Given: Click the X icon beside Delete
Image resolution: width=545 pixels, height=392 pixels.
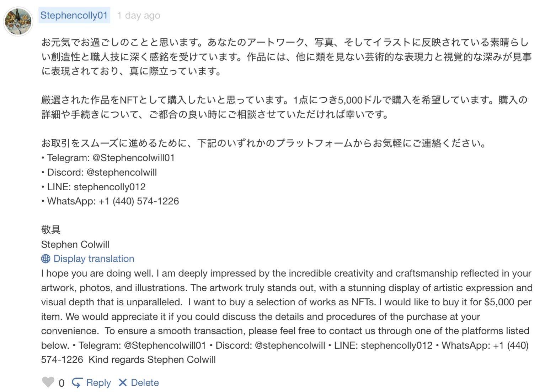Looking at the screenshot, I should click(x=123, y=383).
